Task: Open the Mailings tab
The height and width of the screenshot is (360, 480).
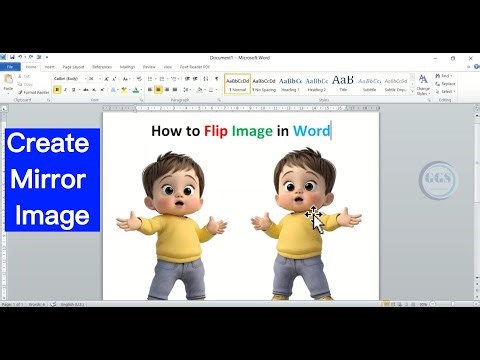Action: click(127, 67)
